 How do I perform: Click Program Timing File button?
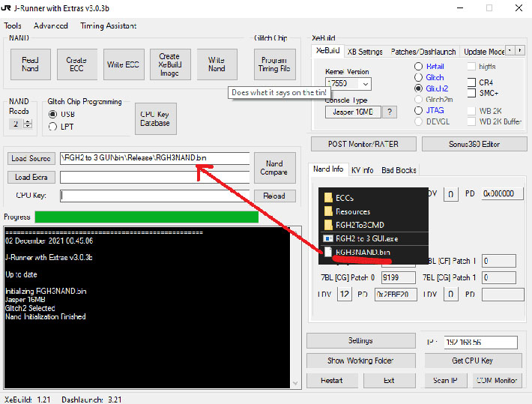point(274,64)
